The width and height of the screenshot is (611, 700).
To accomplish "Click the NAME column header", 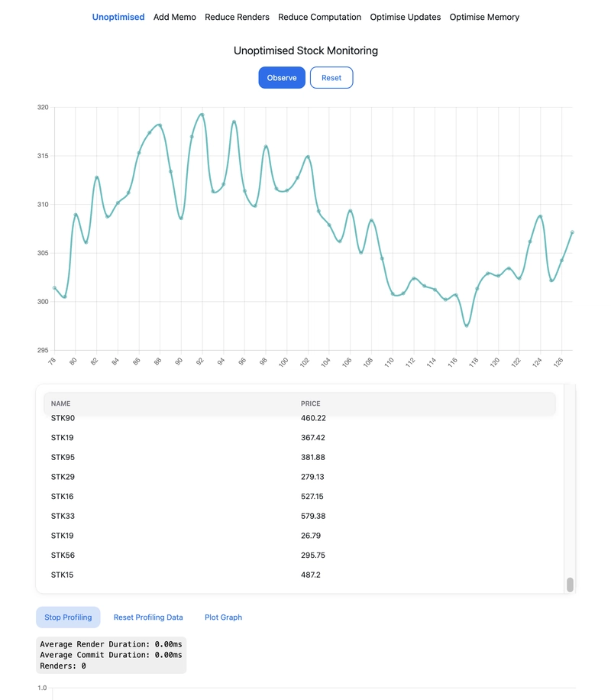I will click(61, 403).
